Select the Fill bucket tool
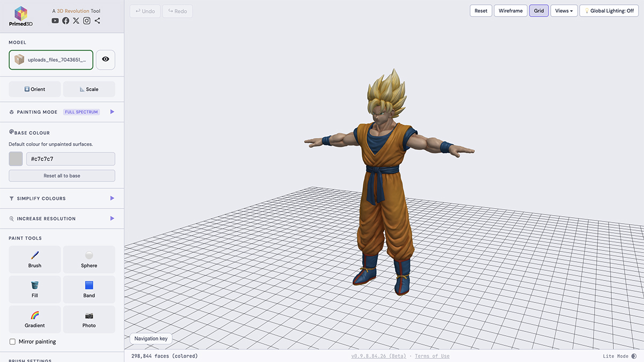This screenshot has width=644, height=362. pyautogui.click(x=35, y=290)
